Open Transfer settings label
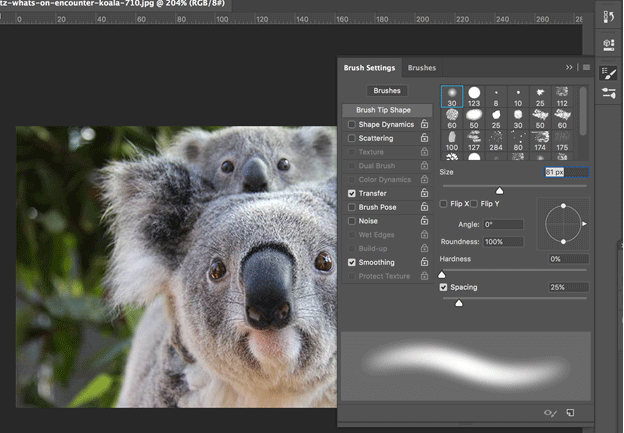The height and width of the screenshot is (433, 624). point(372,193)
